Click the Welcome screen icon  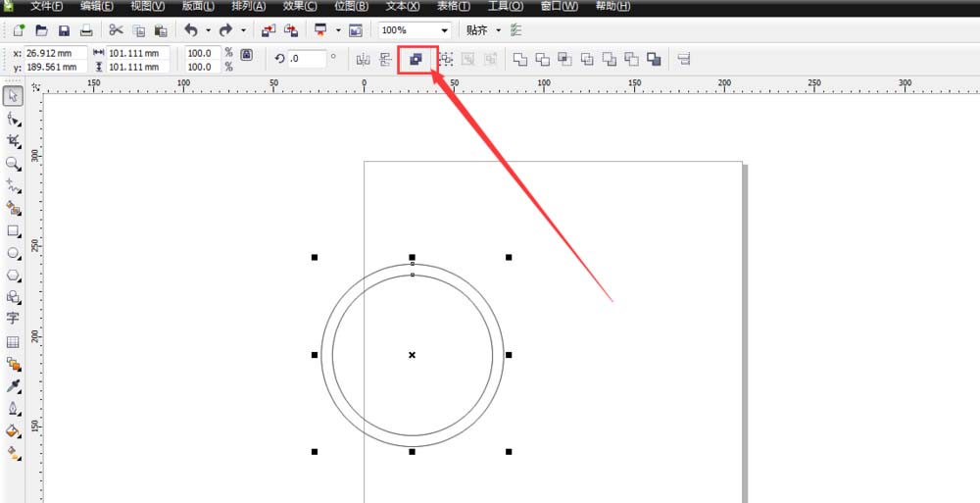[356, 30]
